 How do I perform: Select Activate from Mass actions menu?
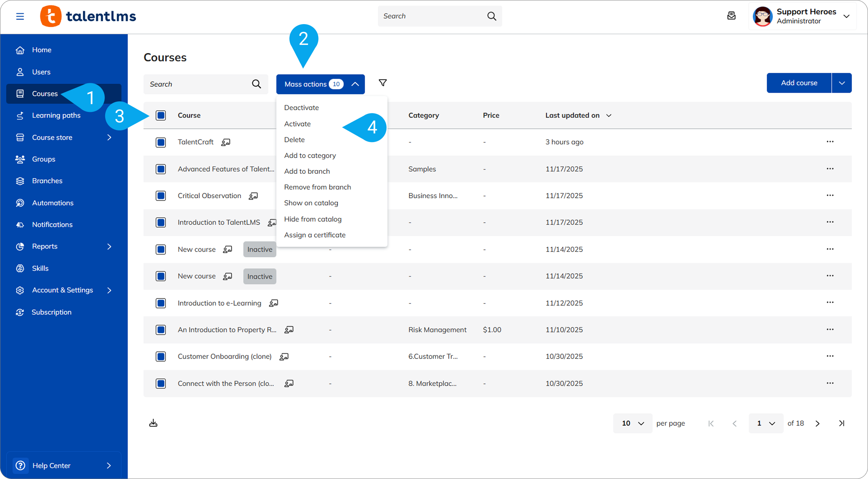tap(297, 124)
